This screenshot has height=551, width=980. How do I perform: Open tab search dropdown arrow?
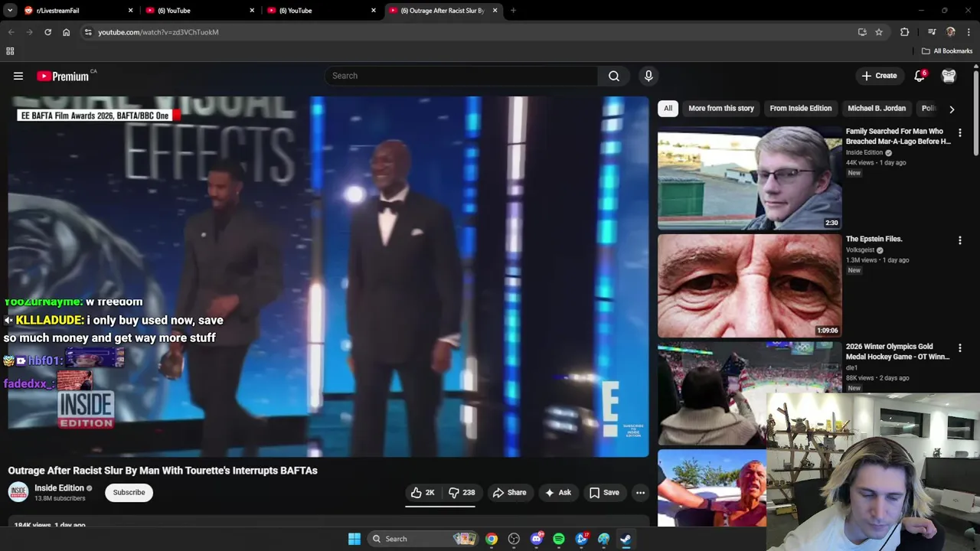click(x=10, y=11)
